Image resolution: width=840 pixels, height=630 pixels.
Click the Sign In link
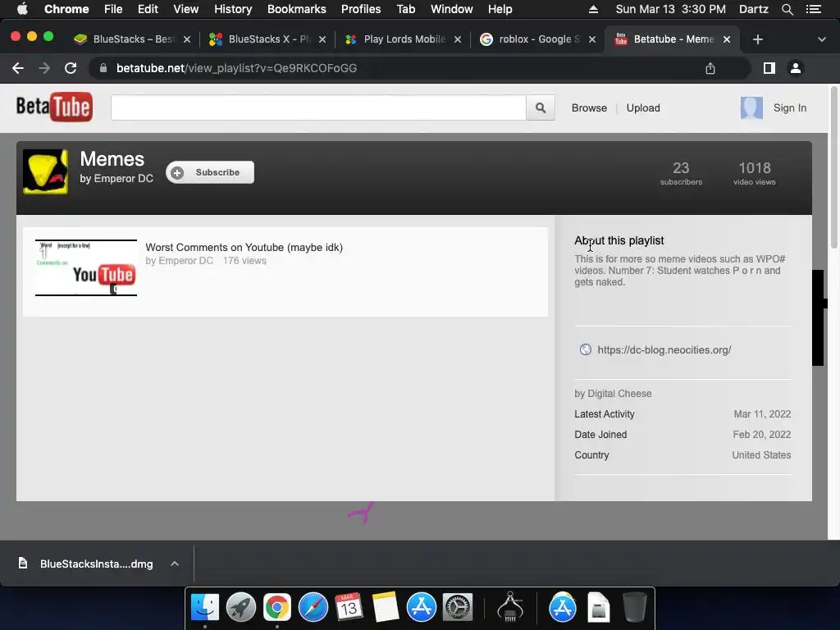click(x=790, y=107)
